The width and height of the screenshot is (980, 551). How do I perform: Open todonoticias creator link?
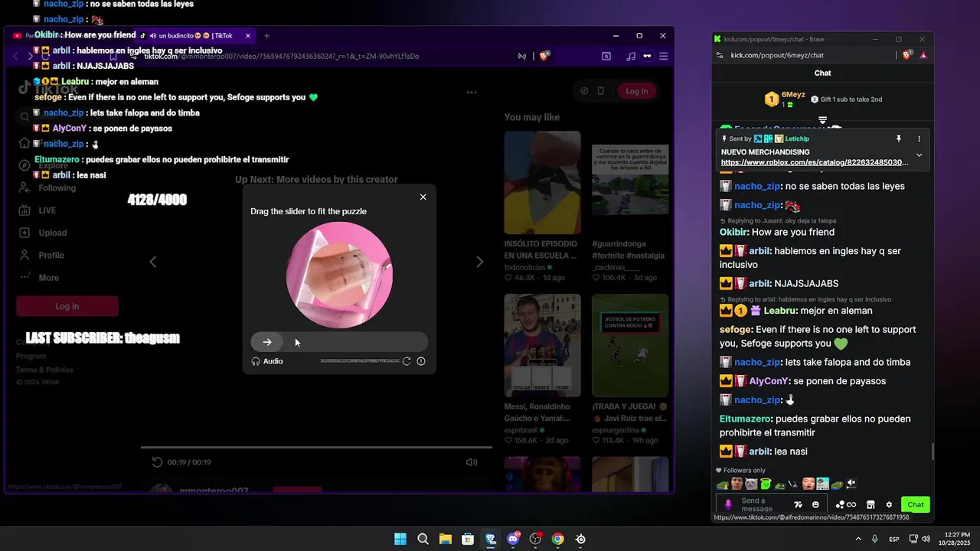click(x=528, y=267)
